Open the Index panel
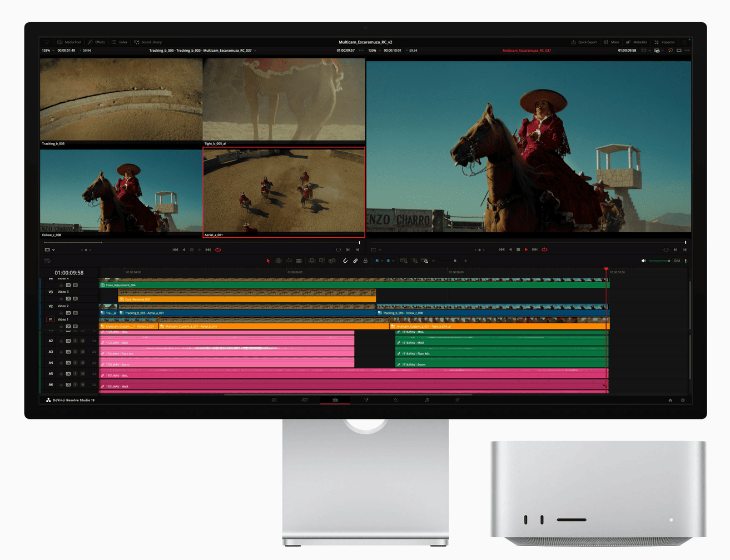Screen dimensions: 730x560 pyautogui.click(x=120, y=42)
